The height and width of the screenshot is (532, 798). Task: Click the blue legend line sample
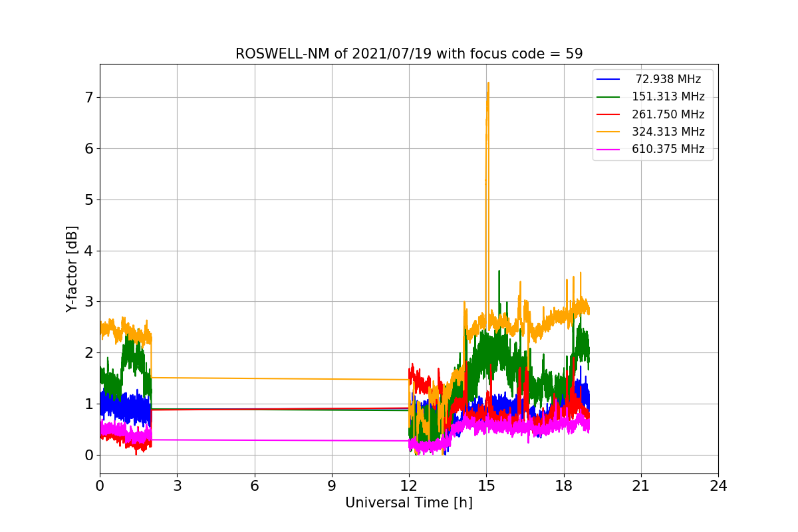608,80
